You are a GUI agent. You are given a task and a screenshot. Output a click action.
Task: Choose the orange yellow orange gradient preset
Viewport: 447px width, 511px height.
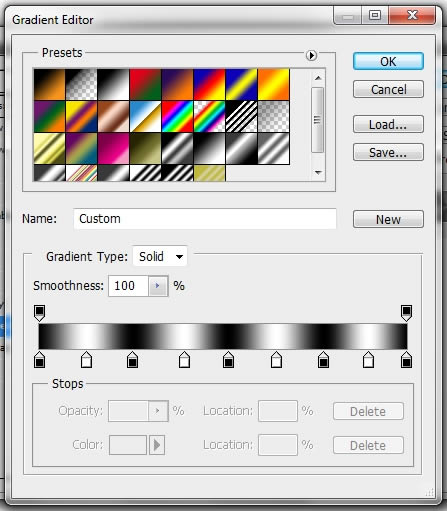point(273,85)
